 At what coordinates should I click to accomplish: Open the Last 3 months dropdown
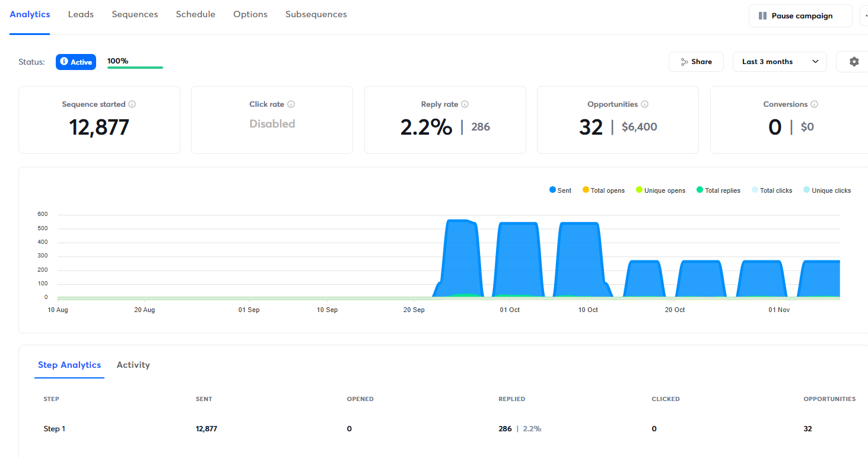click(780, 62)
